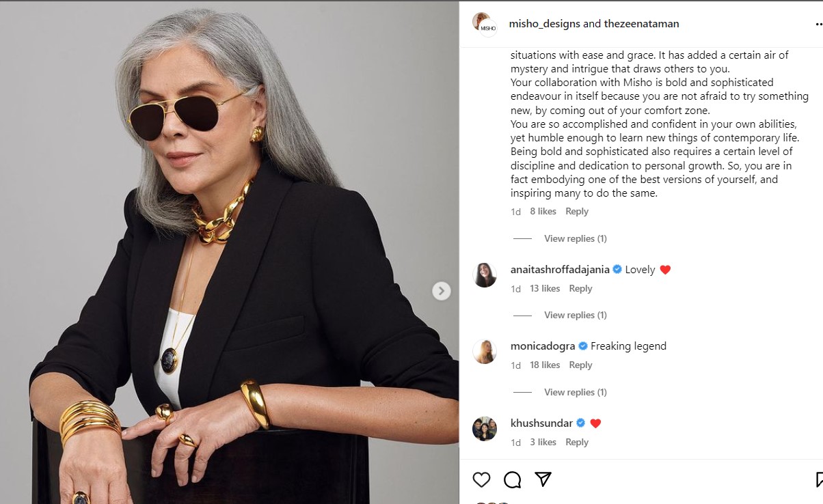Show 8 likes on long comment
Viewport: 823px width, 504px height.
click(x=543, y=212)
